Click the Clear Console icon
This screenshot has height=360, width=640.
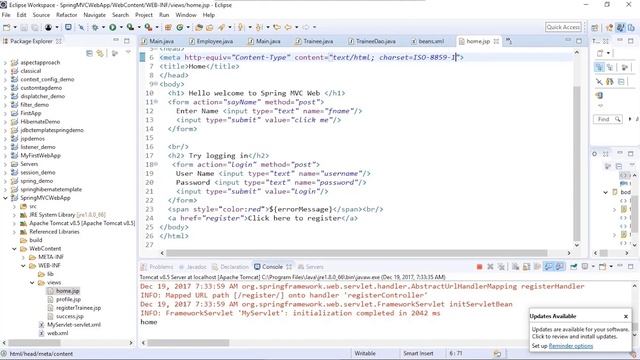[516, 267]
